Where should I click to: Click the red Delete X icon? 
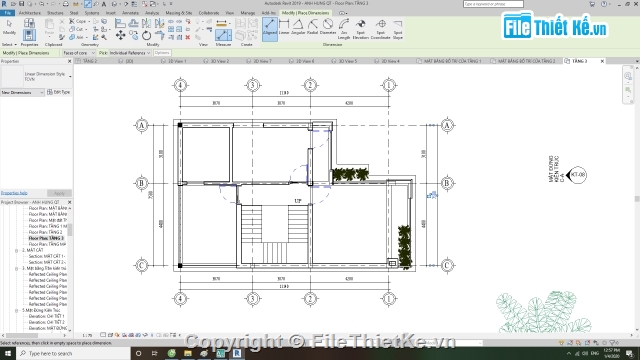[x=188, y=38]
